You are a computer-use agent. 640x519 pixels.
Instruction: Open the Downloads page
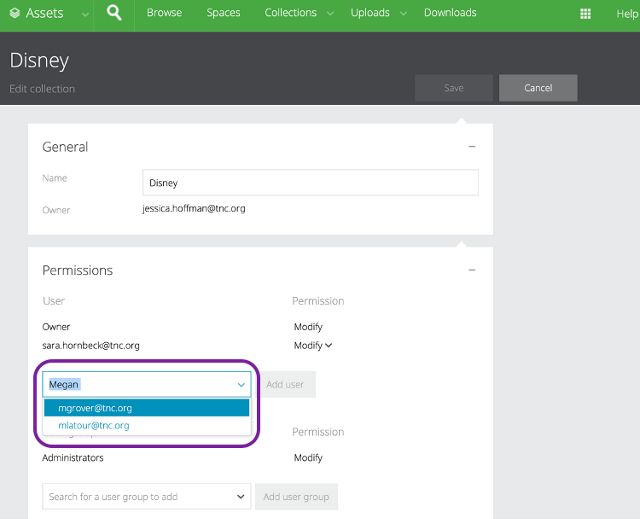point(450,13)
